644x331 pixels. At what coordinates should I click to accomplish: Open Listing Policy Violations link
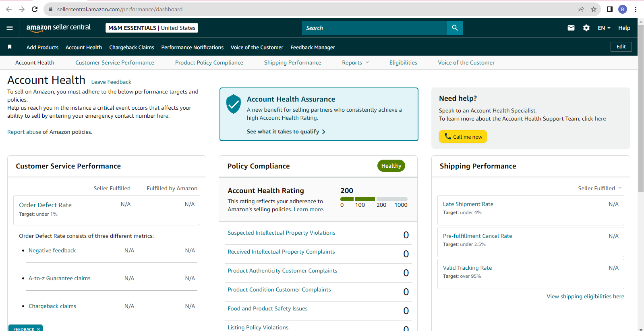point(258,327)
